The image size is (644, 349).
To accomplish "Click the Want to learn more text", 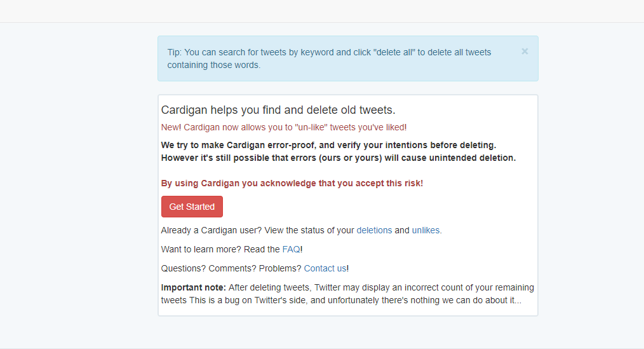I will click(220, 249).
